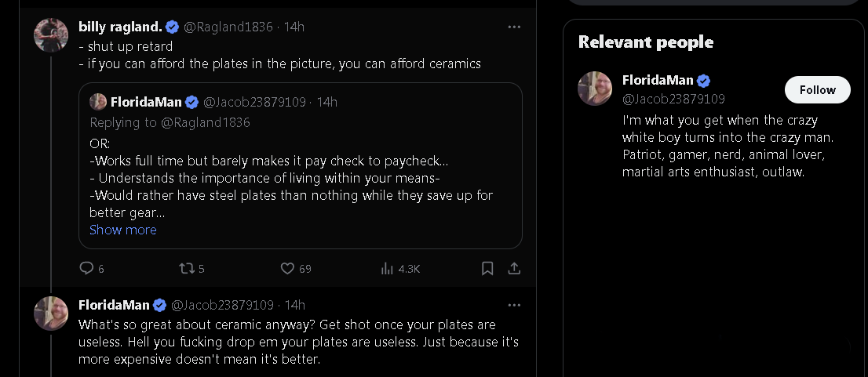Click FloridaMan's avatar in Relevant people
Image resolution: width=868 pixels, height=377 pixels.
pos(595,89)
